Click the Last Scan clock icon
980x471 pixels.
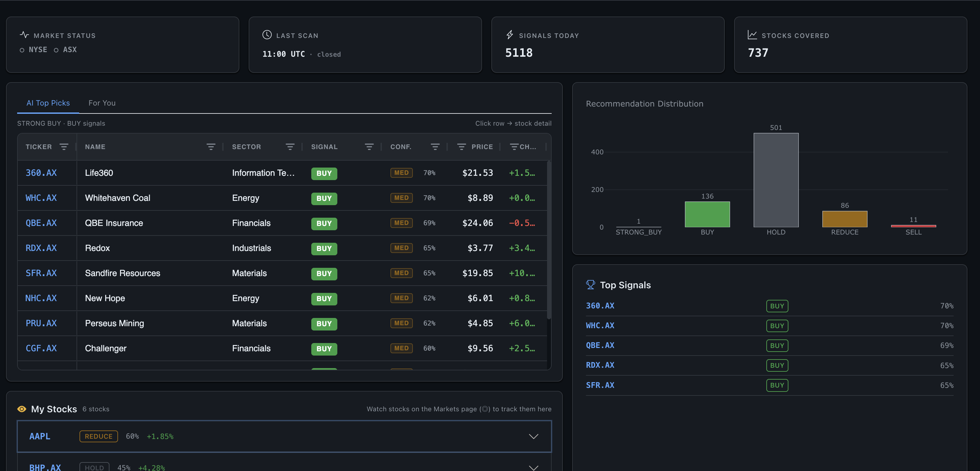(x=267, y=35)
